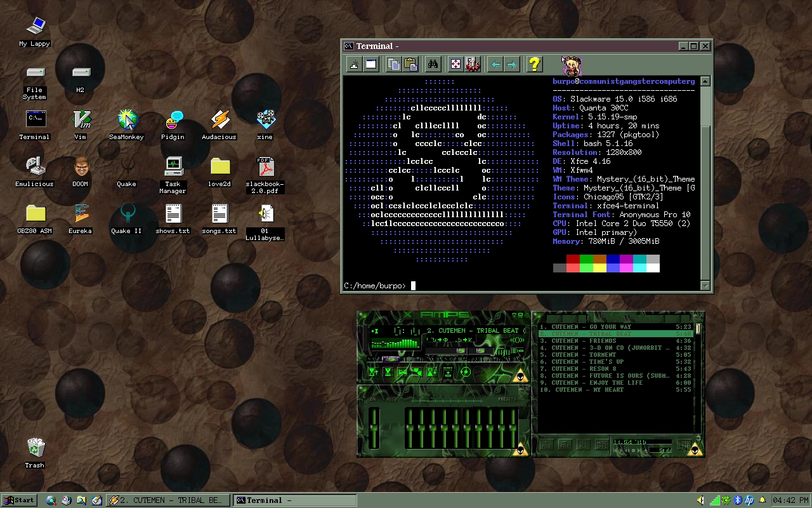Click Terminal scrollbar up arrow

pyautogui.click(x=705, y=81)
